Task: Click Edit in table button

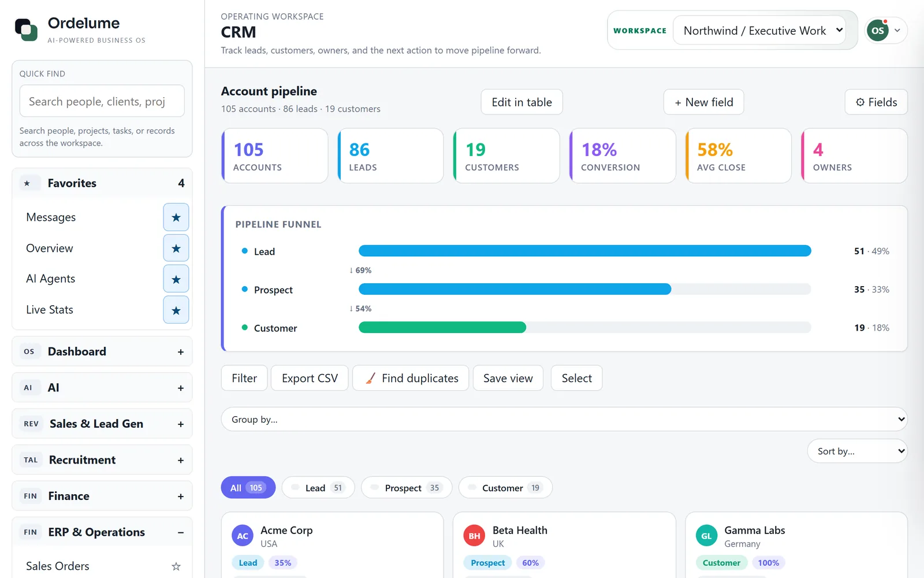Action: [521, 102]
